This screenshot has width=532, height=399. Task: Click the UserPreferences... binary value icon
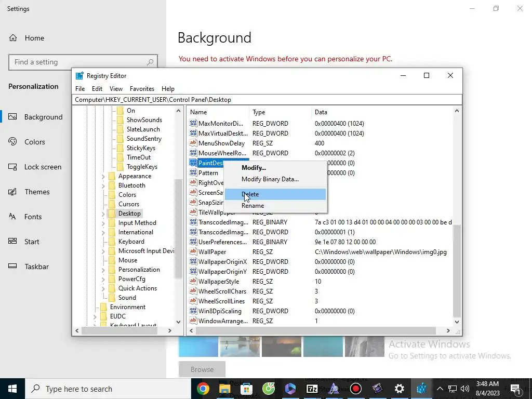point(193,242)
